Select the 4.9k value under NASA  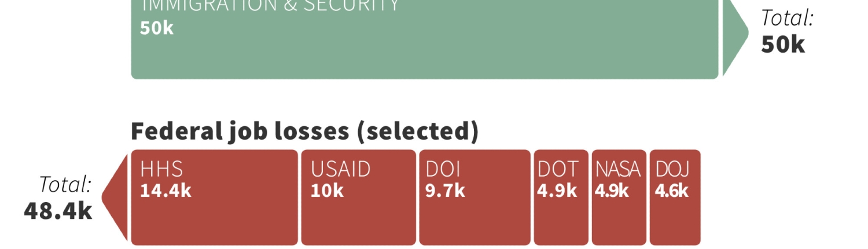coord(612,191)
